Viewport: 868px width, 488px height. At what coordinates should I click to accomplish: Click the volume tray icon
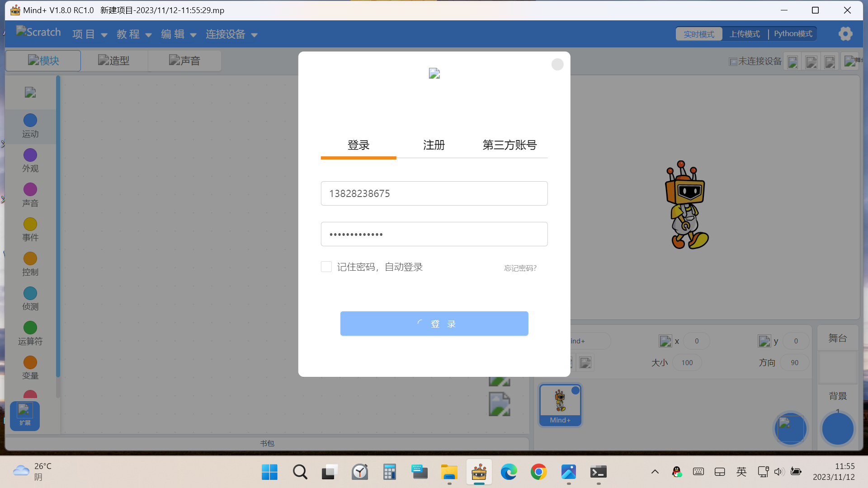778,472
